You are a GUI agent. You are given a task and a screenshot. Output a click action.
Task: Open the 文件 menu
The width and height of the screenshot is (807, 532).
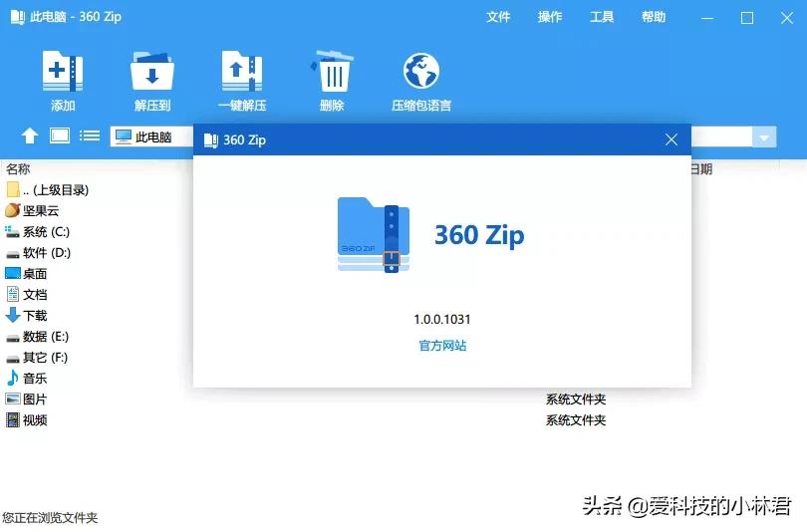pyautogui.click(x=498, y=17)
